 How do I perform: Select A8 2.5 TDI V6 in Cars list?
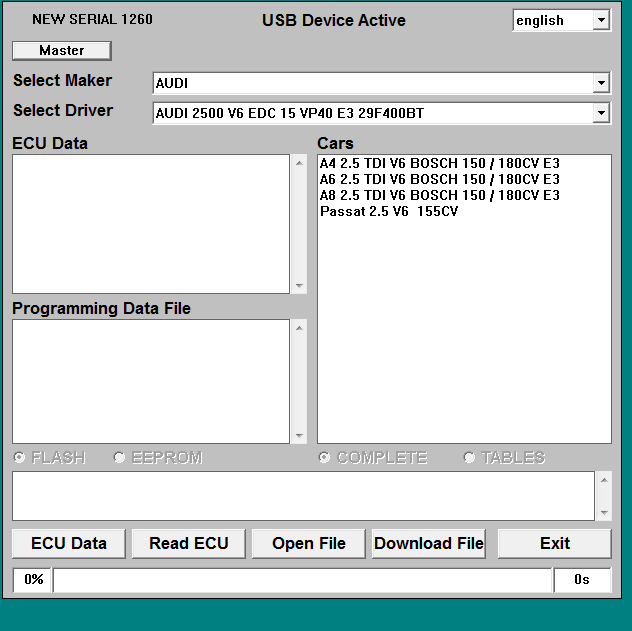click(439, 195)
